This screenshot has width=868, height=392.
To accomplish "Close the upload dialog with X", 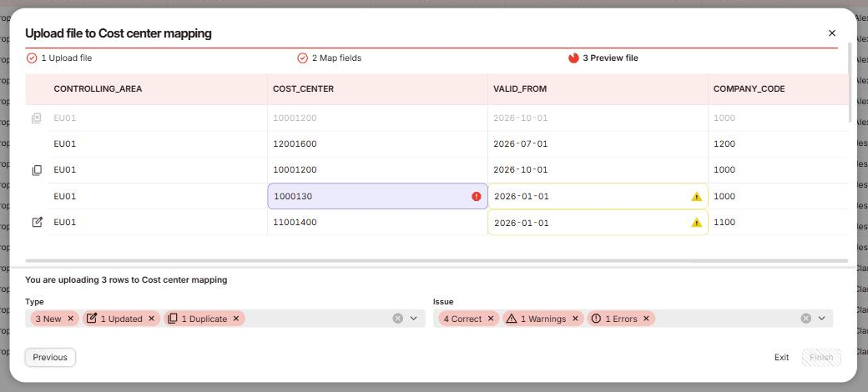I will [831, 33].
